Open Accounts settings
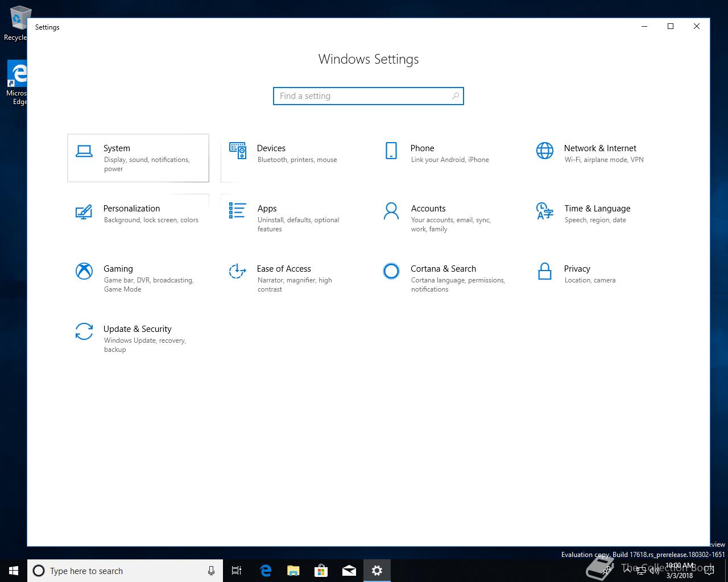This screenshot has height=582, width=728. pyautogui.click(x=445, y=218)
